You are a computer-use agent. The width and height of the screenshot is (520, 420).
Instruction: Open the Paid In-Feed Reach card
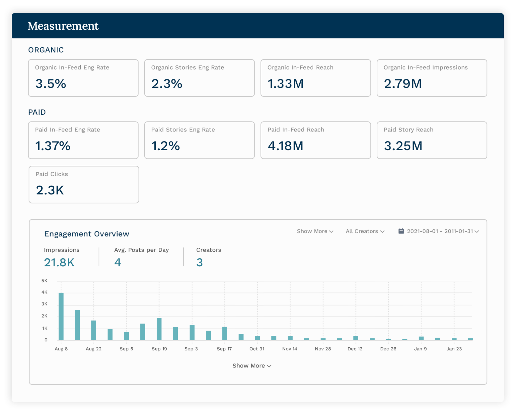coord(316,140)
